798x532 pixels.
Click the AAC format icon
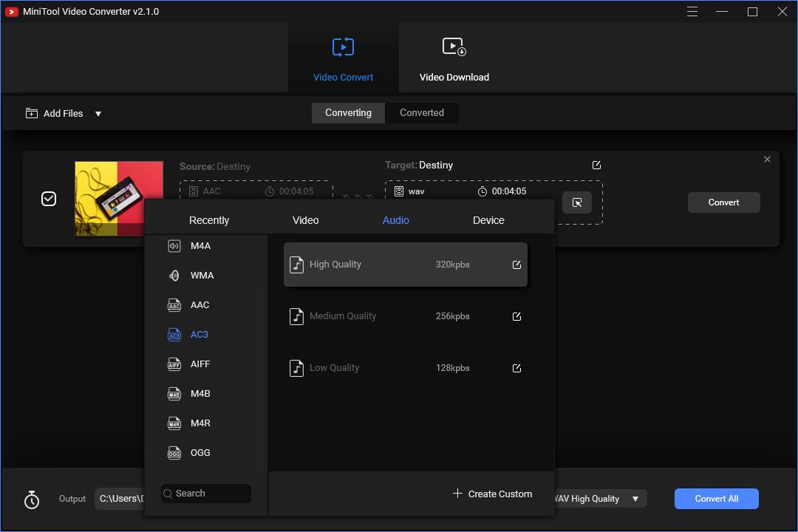click(x=174, y=305)
